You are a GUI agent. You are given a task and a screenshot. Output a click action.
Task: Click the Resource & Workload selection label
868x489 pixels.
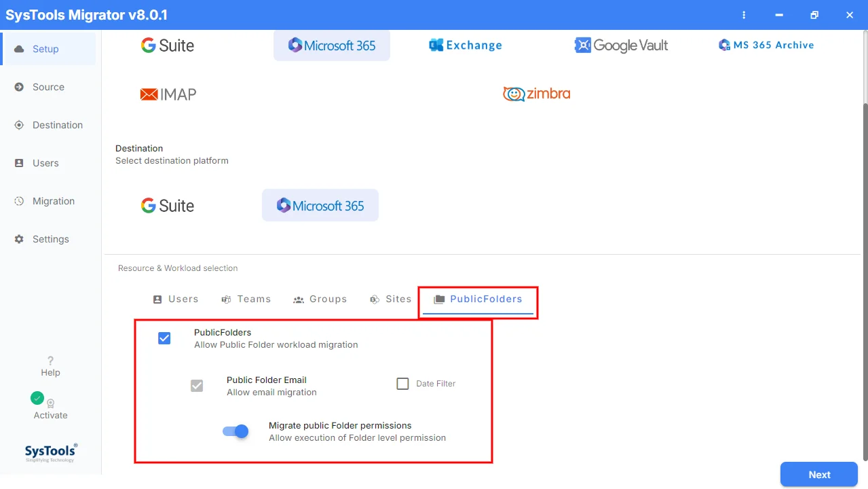click(178, 268)
